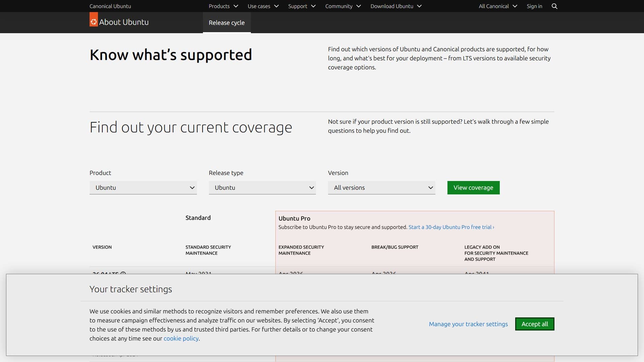Click the 'Standard' column heading text
The height and width of the screenshot is (362, 644).
(198, 218)
